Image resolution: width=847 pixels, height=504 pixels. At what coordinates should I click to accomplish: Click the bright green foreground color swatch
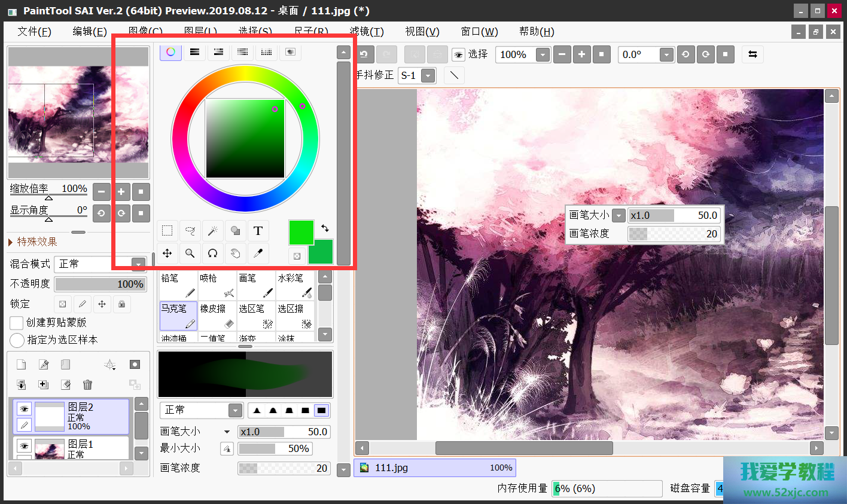(300, 232)
